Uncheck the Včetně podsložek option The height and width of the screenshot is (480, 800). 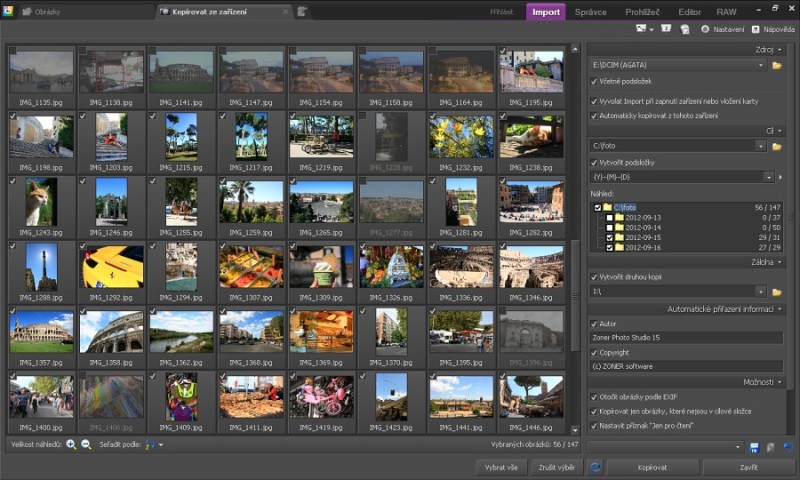(594, 83)
